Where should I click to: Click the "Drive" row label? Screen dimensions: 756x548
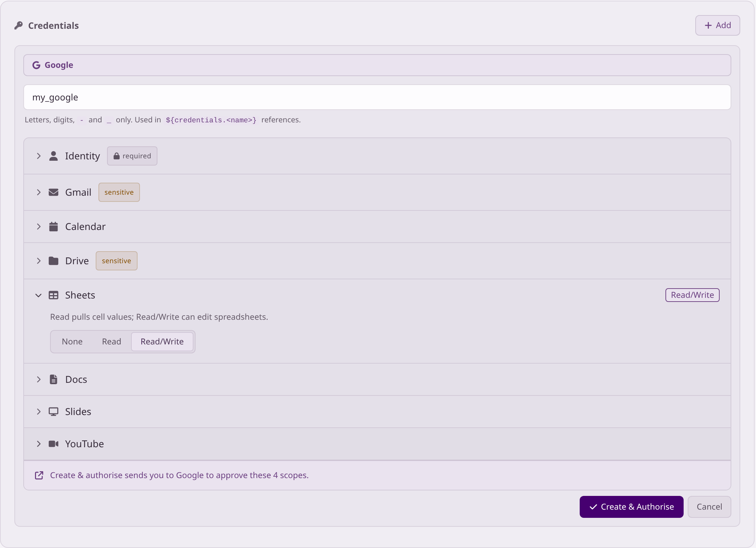click(x=77, y=261)
